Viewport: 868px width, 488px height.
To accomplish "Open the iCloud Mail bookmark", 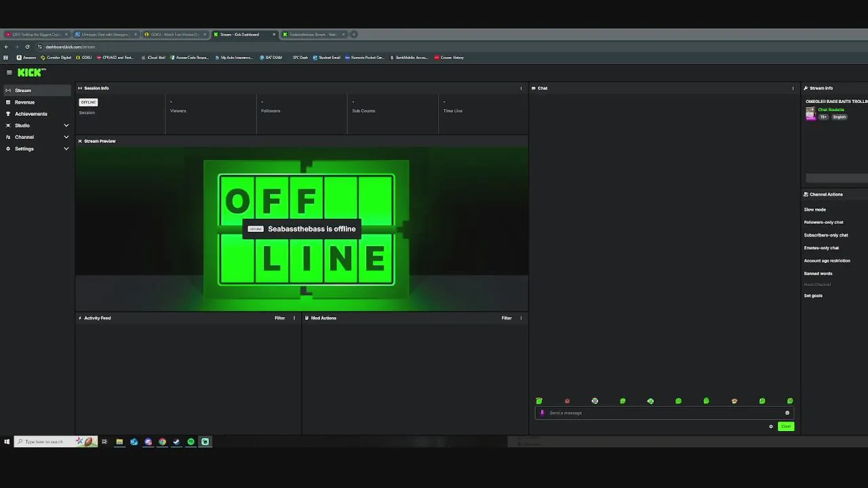I will pos(154,58).
